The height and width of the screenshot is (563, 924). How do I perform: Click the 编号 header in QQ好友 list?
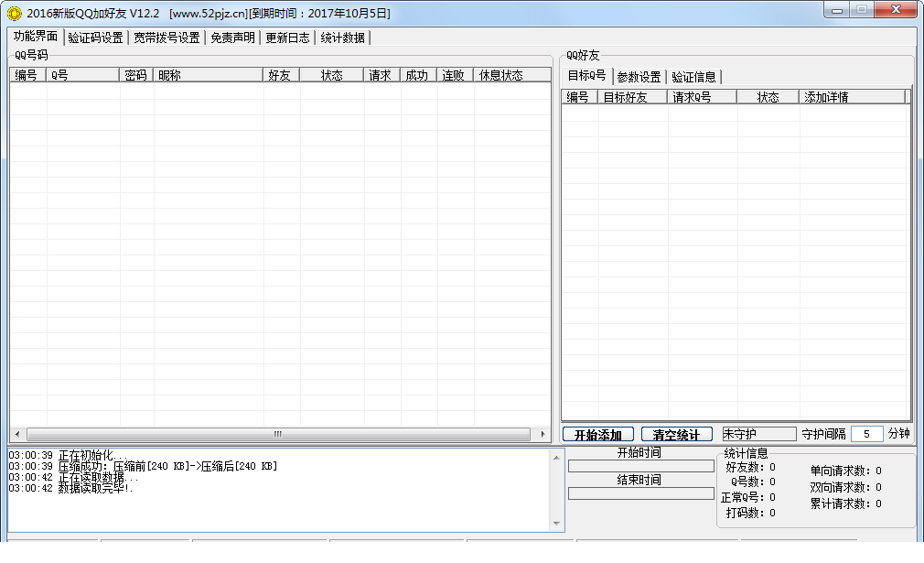pos(579,97)
